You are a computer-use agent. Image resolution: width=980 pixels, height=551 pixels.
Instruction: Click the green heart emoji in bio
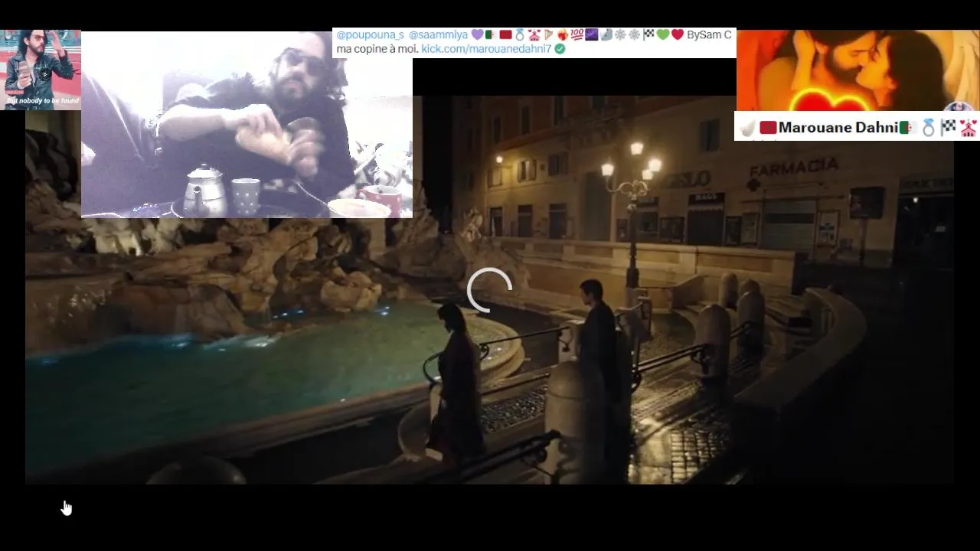[663, 35]
